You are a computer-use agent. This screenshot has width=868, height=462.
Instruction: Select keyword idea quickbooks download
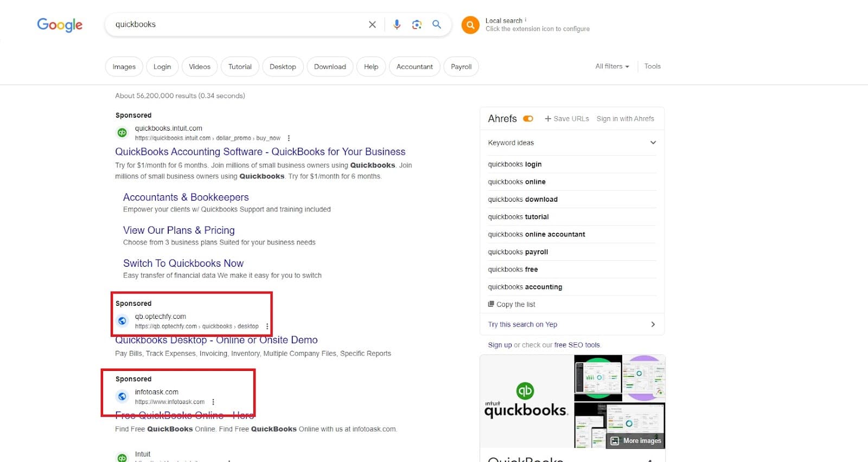[x=523, y=200]
